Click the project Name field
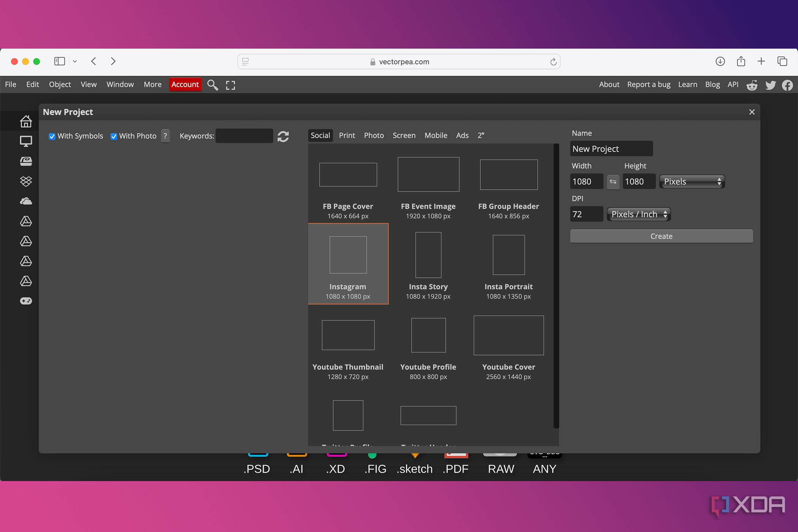Viewport: 798px width, 532px height. pos(611,149)
